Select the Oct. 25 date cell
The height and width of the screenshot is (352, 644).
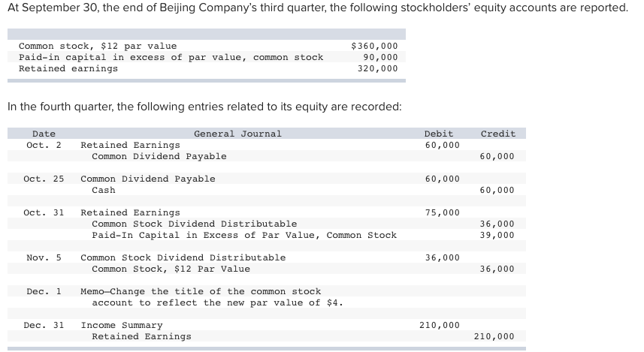44,179
